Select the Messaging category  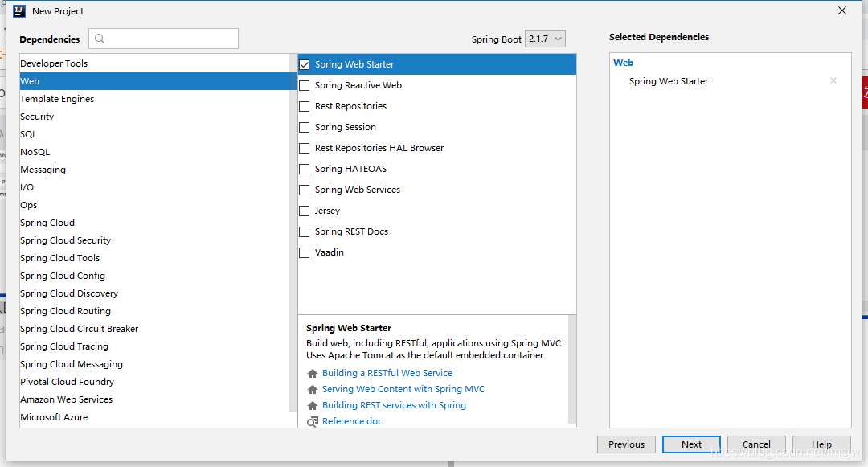pyautogui.click(x=154, y=170)
